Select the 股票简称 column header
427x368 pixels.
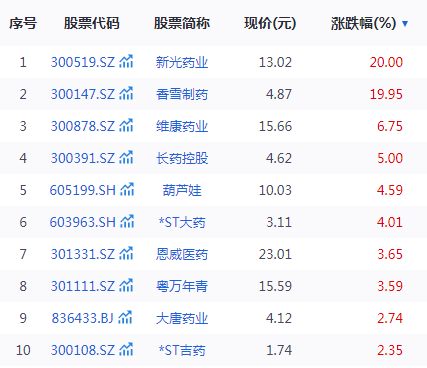182,23
